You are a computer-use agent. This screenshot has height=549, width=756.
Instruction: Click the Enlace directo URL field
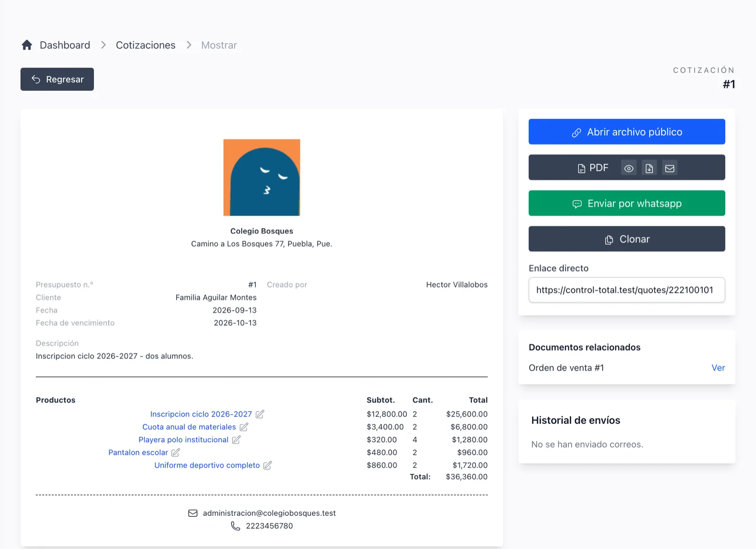[627, 290]
